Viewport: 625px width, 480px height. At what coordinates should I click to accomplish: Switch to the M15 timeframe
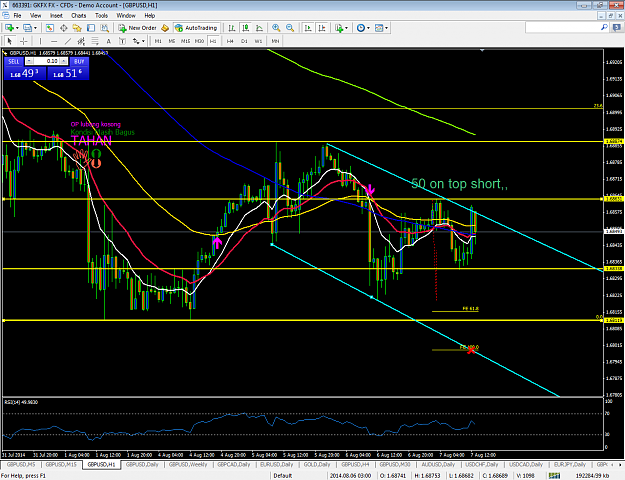click(185, 41)
